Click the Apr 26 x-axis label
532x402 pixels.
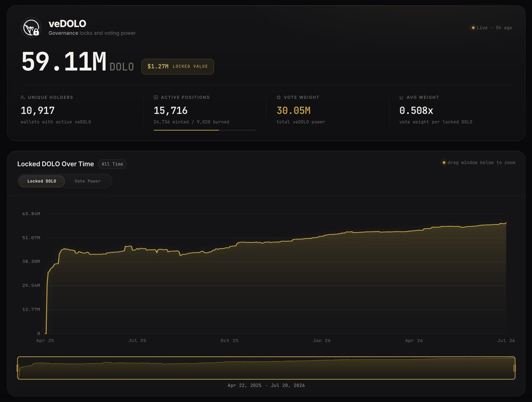[x=414, y=341]
